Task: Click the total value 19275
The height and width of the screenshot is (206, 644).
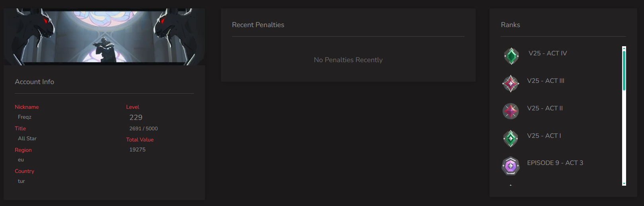Action: pyautogui.click(x=137, y=150)
